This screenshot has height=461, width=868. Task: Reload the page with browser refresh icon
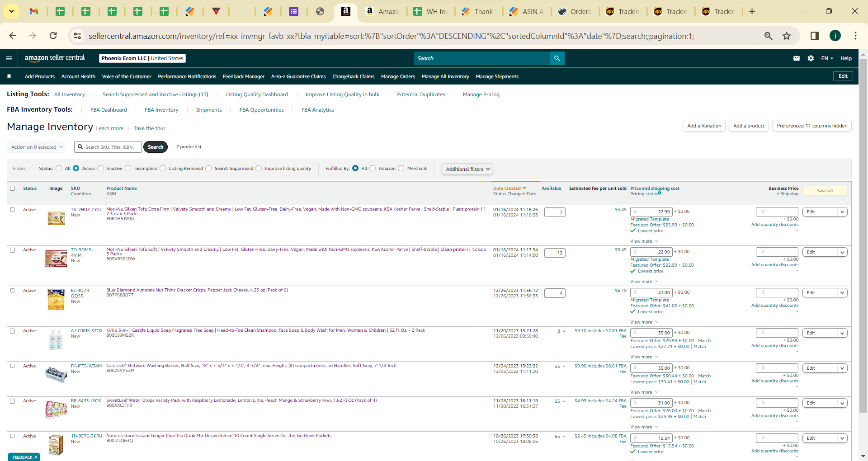53,36
